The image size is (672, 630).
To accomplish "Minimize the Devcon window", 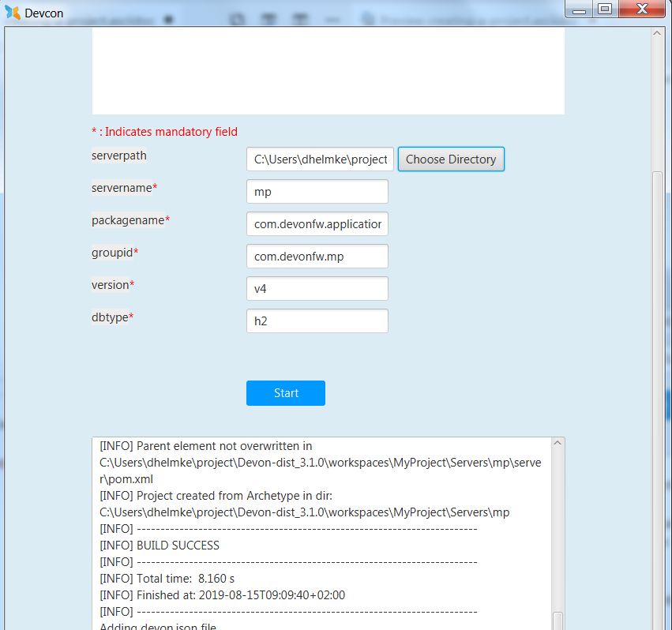I will pos(579,9).
